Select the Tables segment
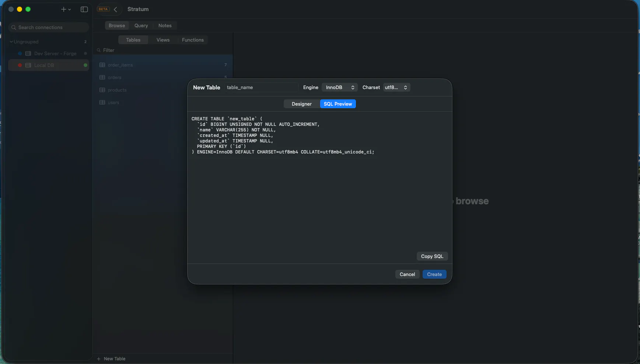 coord(133,40)
